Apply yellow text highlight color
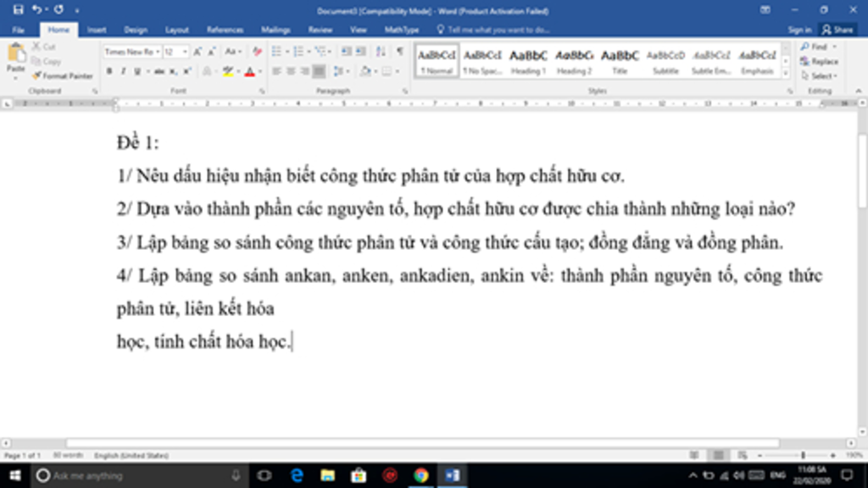 click(x=228, y=71)
